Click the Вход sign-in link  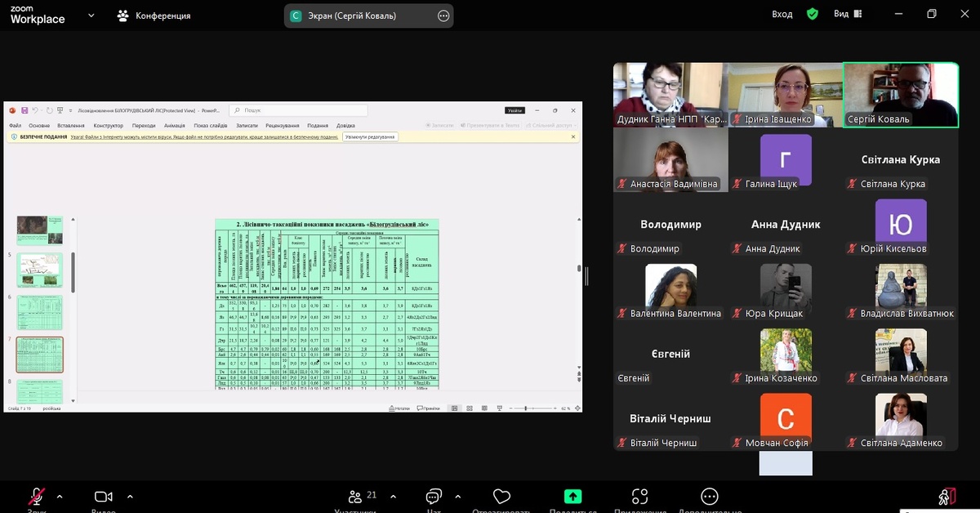point(782,14)
